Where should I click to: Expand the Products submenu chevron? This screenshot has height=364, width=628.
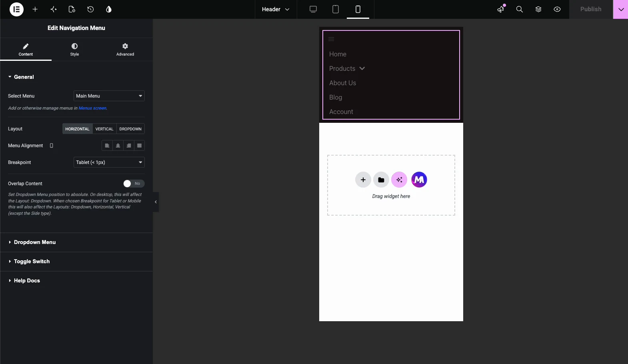(362, 68)
